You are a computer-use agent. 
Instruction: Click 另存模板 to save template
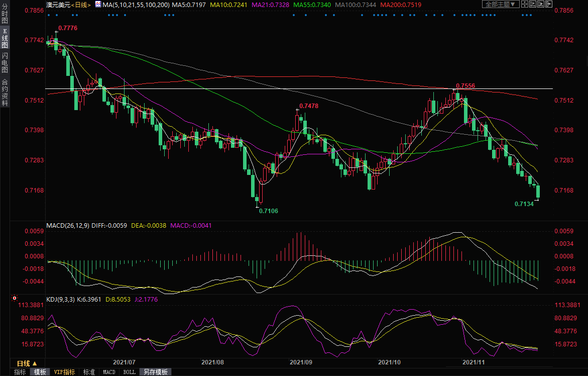tap(155, 372)
